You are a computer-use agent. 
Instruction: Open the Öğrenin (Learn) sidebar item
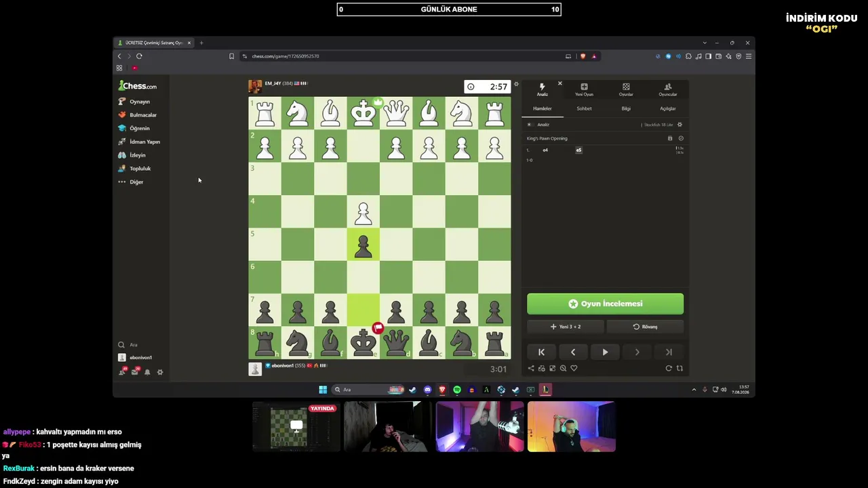(x=134, y=128)
